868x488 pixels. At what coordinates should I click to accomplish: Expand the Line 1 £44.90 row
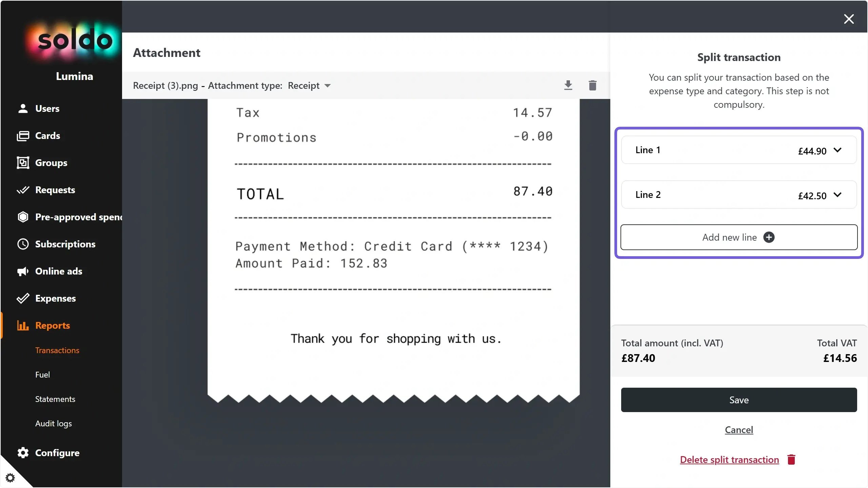(837, 150)
